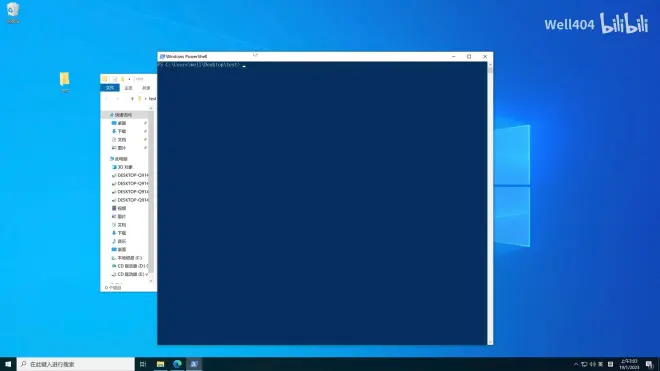Click the Windows Start button

[8, 364]
